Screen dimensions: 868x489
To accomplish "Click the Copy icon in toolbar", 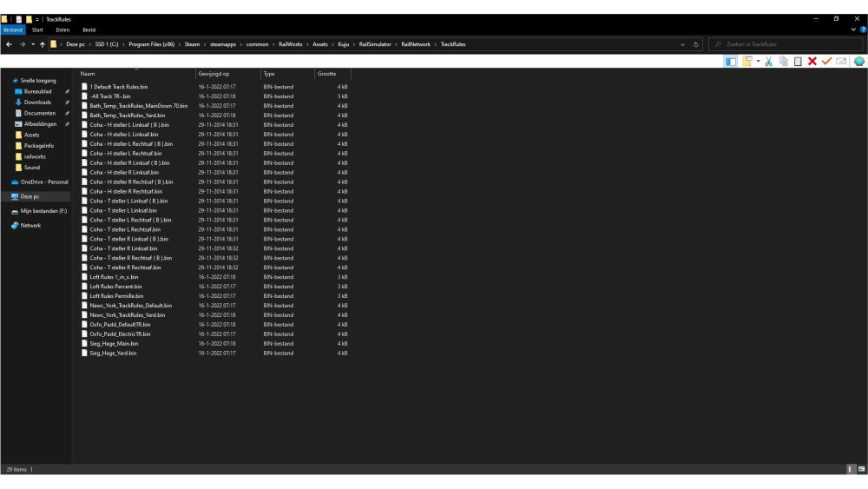I will (784, 61).
